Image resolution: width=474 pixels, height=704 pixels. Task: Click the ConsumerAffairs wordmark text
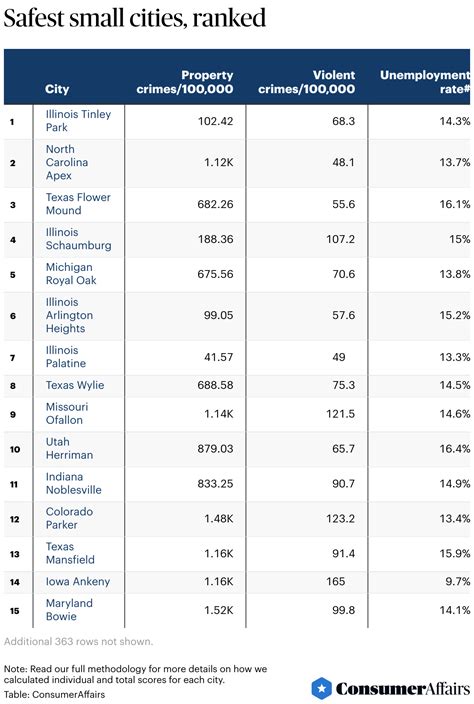(403, 689)
